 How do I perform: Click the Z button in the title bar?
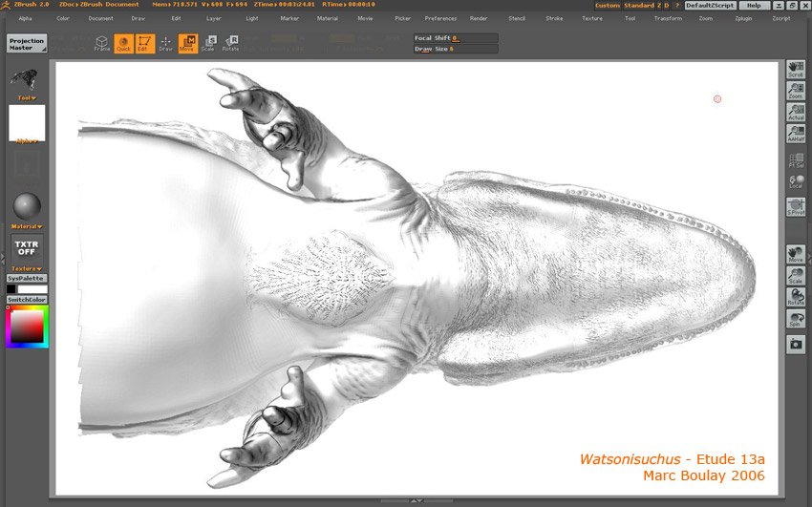coord(659,5)
